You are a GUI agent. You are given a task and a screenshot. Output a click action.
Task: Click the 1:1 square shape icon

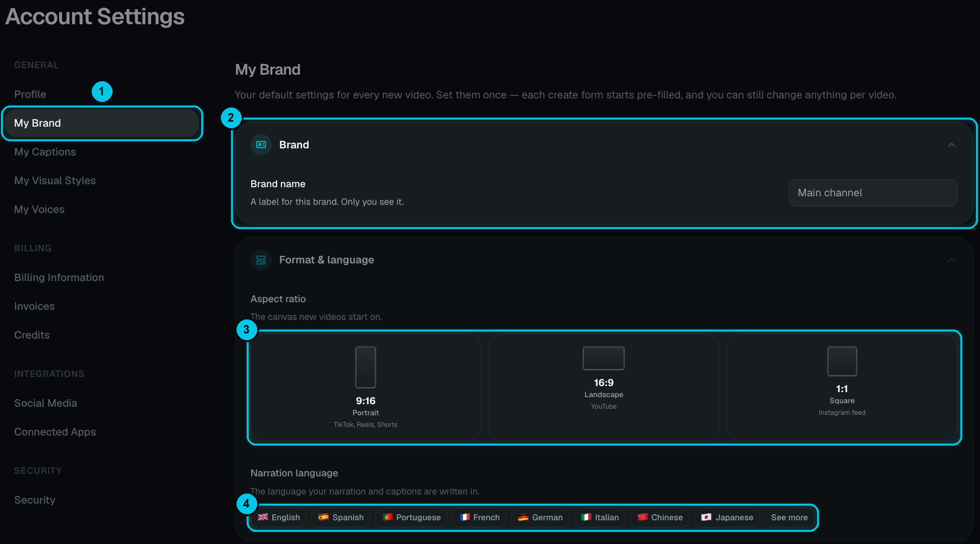(x=842, y=361)
